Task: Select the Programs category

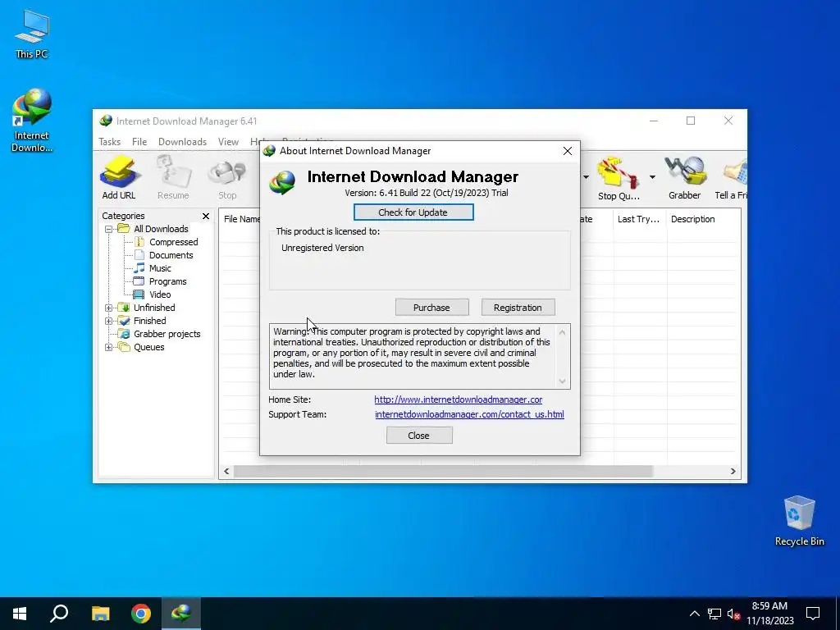Action: 167,281
